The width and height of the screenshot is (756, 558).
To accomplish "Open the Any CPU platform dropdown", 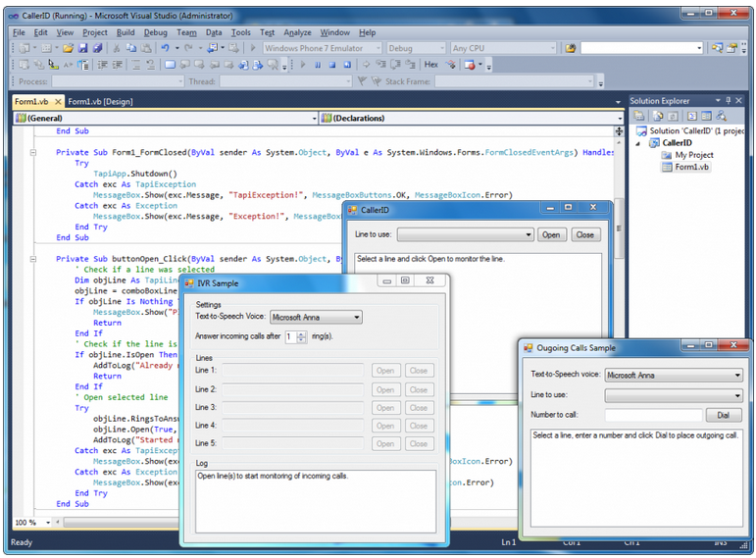I will (x=552, y=48).
